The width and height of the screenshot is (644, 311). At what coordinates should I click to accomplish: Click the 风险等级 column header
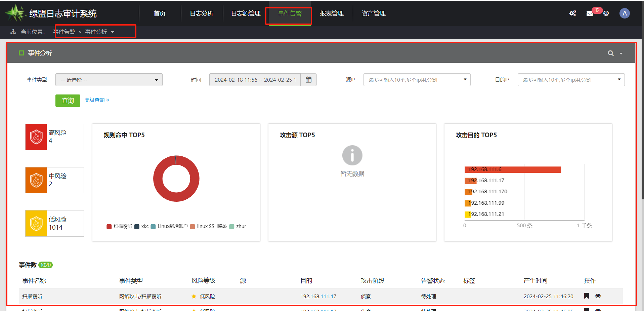pyautogui.click(x=203, y=281)
